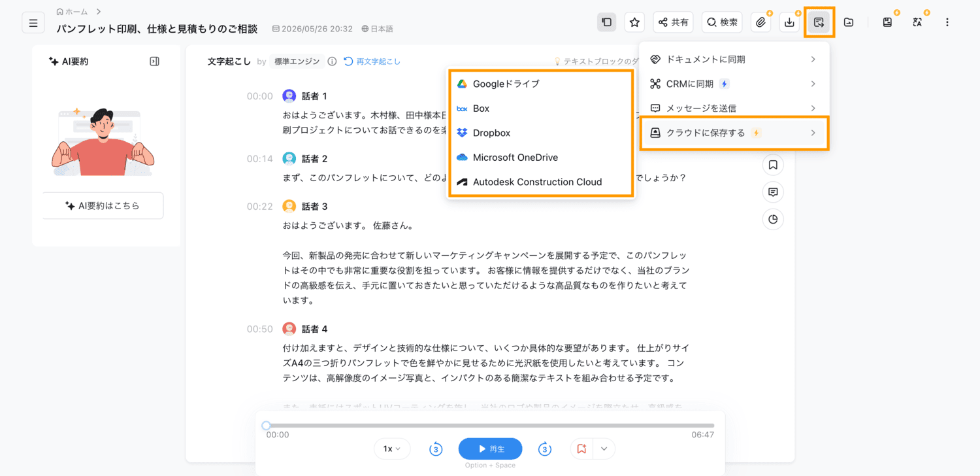Select メッセージを送信 menu item
Viewport: 980px width, 476px height.
point(734,108)
